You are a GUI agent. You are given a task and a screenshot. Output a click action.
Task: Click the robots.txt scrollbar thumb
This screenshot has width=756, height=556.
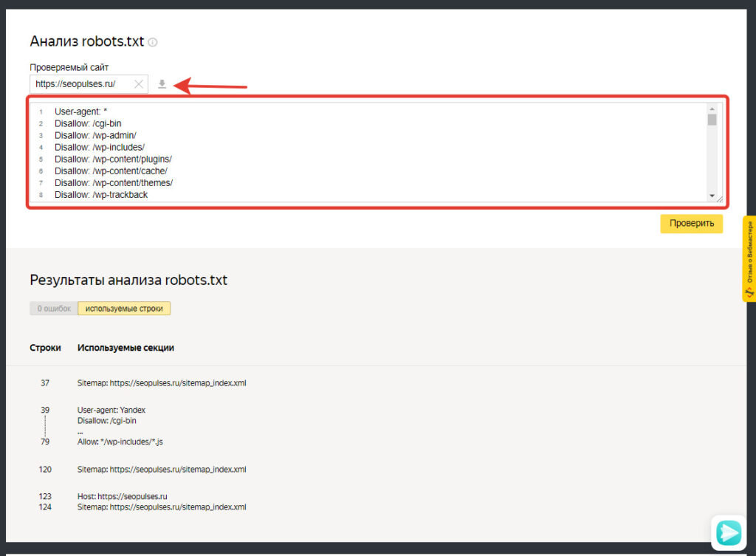(x=712, y=120)
